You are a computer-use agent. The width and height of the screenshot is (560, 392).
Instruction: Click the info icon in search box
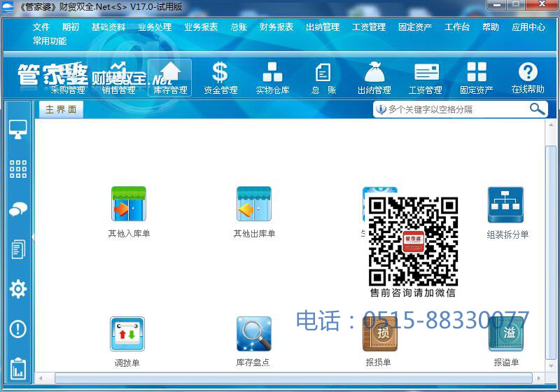(381, 109)
